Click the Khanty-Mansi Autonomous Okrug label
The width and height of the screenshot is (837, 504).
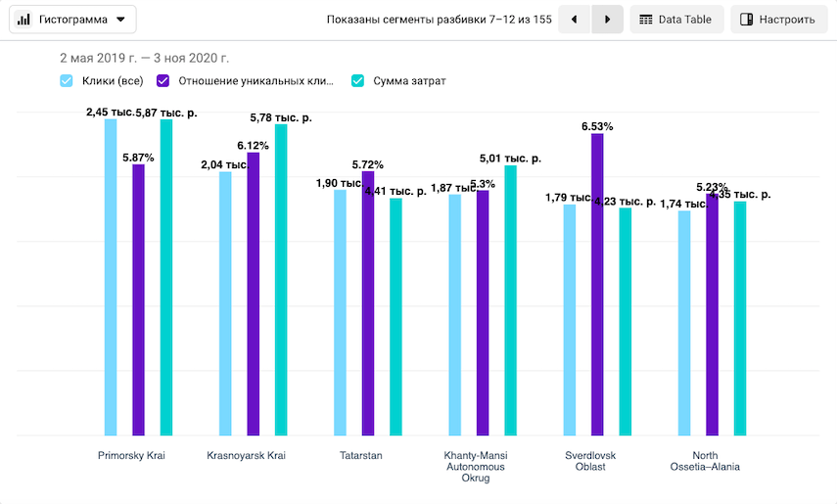click(476, 467)
